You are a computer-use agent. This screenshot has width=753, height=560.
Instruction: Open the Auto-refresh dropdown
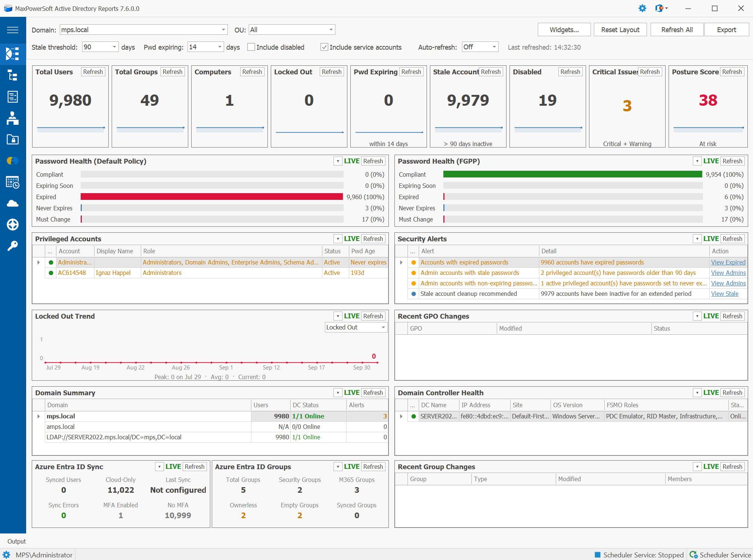[480, 47]
